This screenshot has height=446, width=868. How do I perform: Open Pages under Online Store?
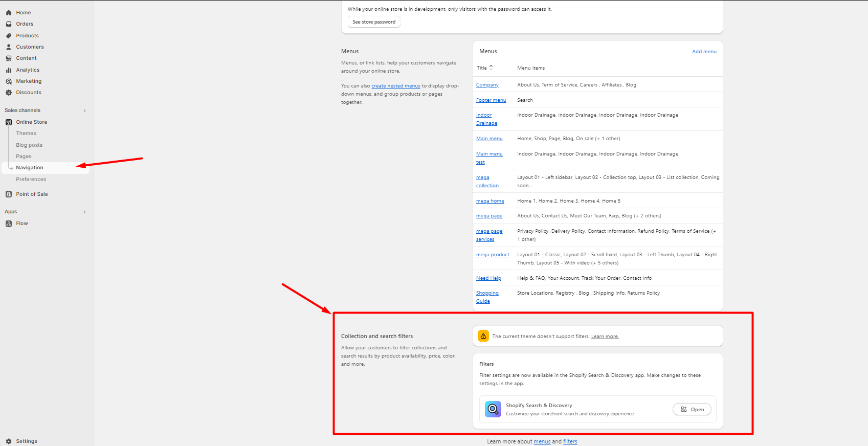(24, 157)
